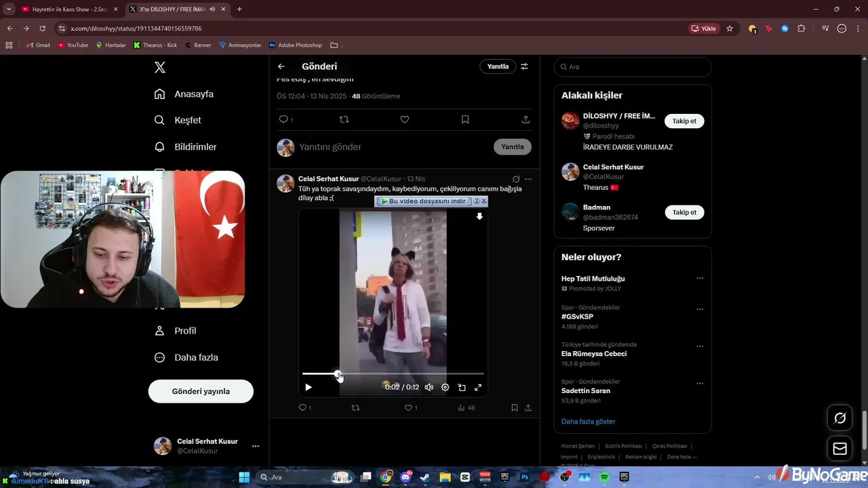Open more options for Hep Tatil Mutluluğu
The image size is (868, 488).
click(x=700, y=279)
